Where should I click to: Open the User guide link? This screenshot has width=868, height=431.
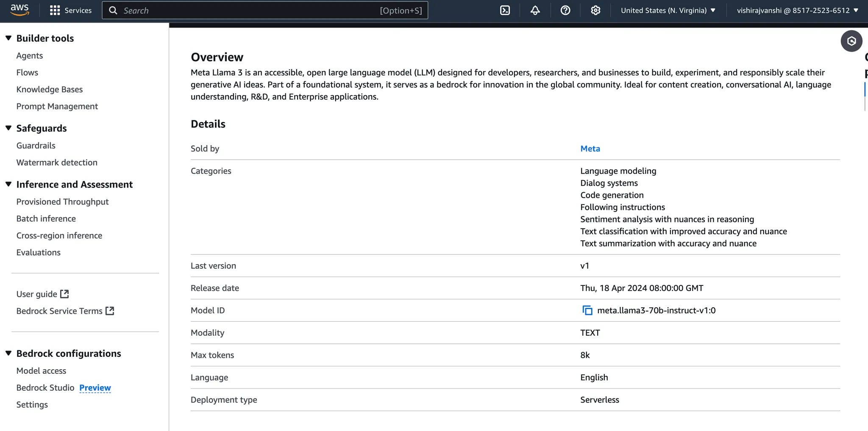[x=37, y=294]
